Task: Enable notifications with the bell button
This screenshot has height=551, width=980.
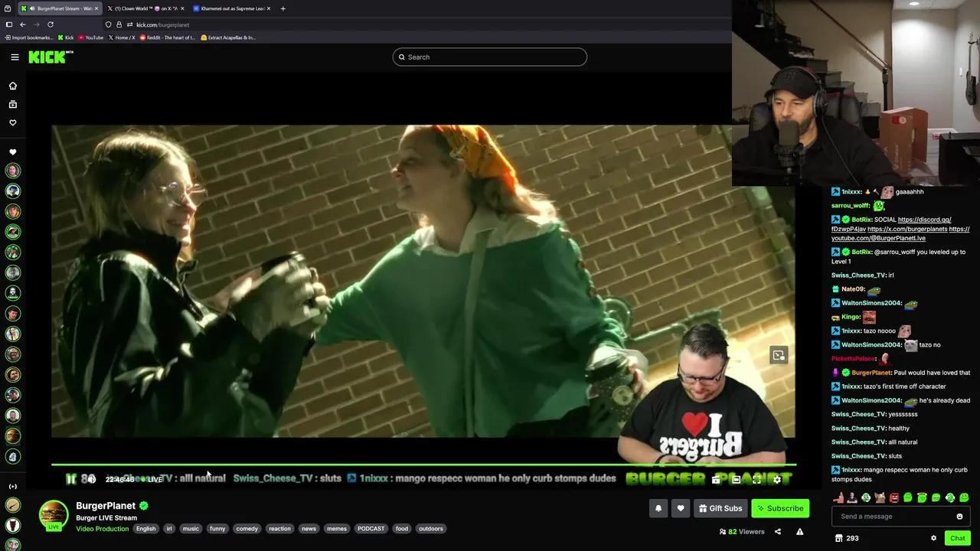Action: tap(658, 508)
